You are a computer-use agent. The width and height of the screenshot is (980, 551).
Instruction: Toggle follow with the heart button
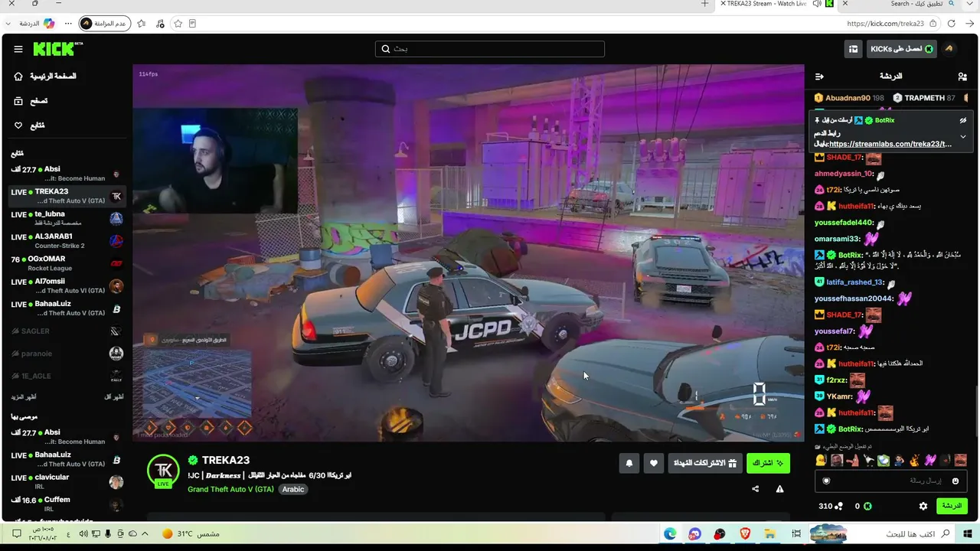point(654,463)
